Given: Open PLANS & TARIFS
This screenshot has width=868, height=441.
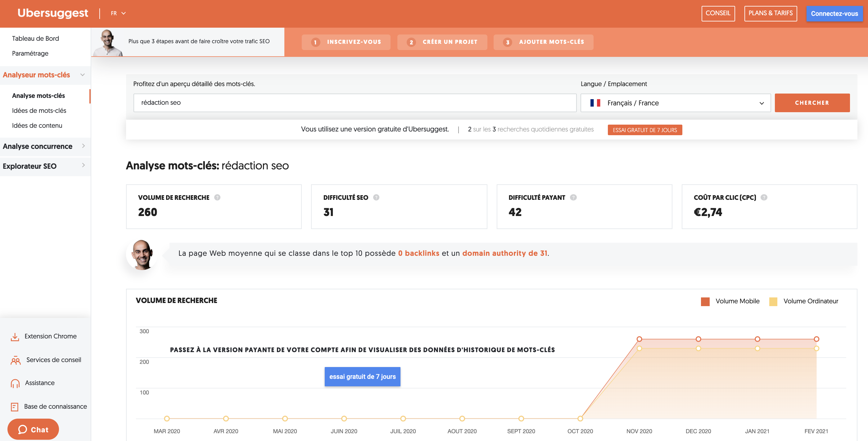Looking at the screenshot, I should click(x=770, y=13).
